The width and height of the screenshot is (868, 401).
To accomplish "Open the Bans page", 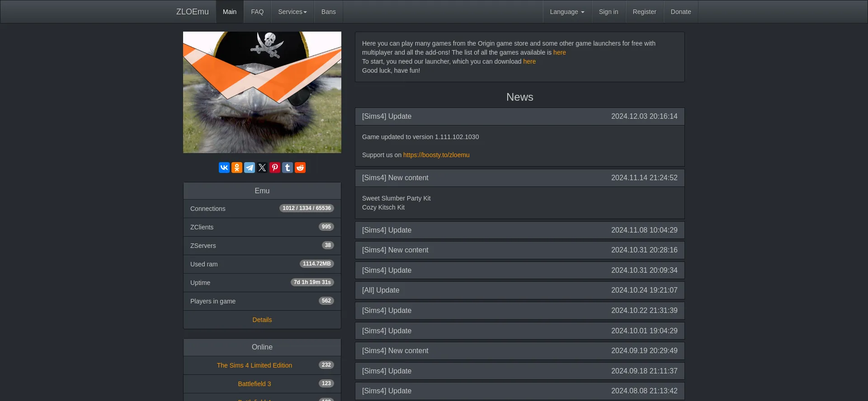I will [x=329, y=12].
